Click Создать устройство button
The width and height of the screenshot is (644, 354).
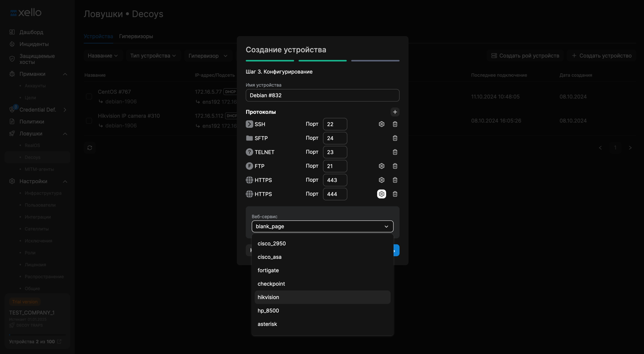[x=601, y=56]
